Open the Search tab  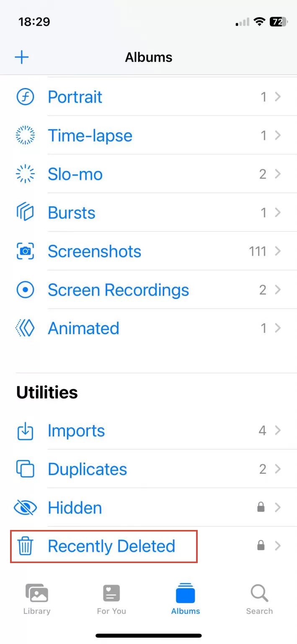click(259, 599)
